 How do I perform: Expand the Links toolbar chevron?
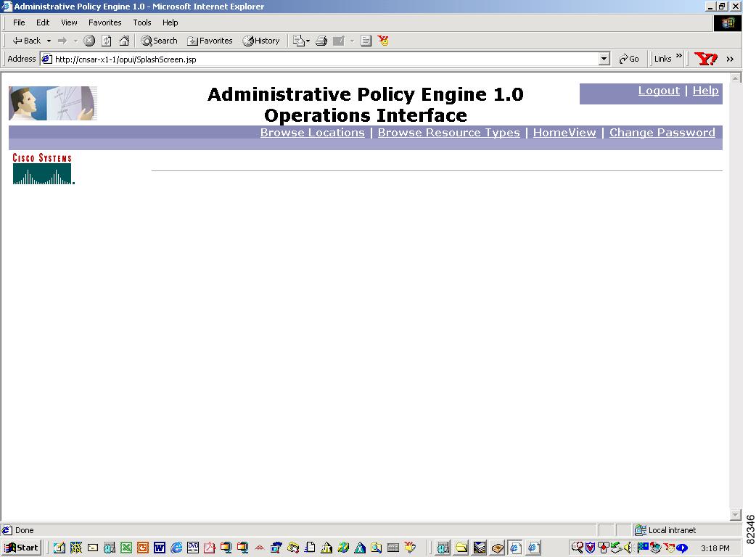tap(679, 57)
